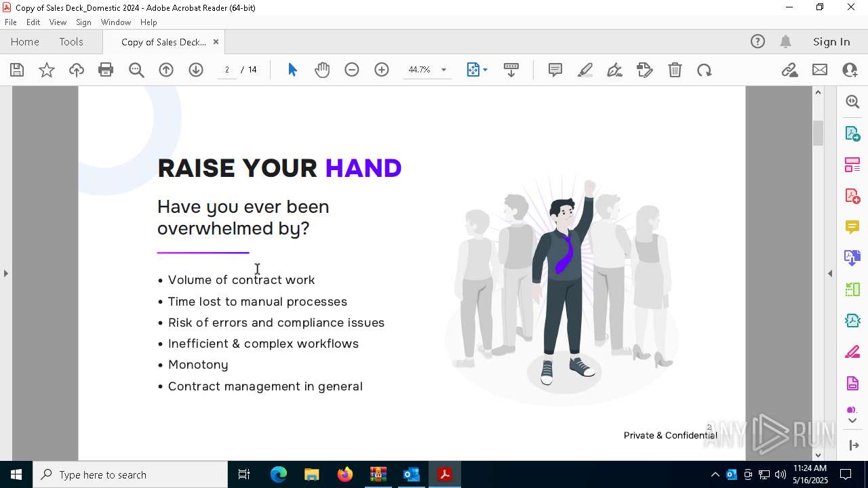Open the purple document tool in right pane
Image resolution: width=868 pixels, height=488 pixels.
pos(852,384)
